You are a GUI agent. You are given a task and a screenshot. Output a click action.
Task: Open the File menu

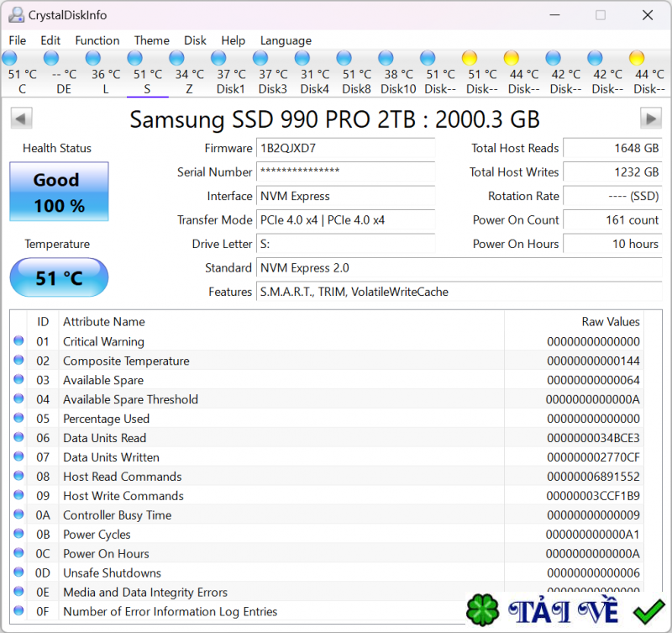[x=18, y=40]
